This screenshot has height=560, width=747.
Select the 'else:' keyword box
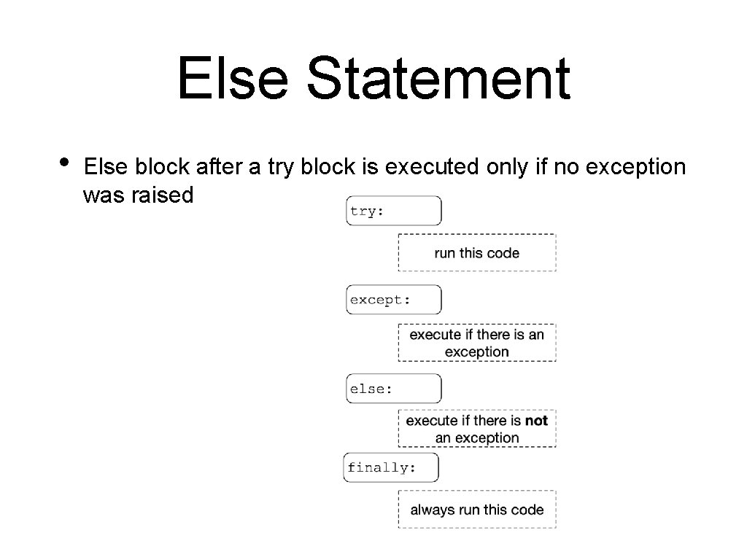tap(393, 389)
